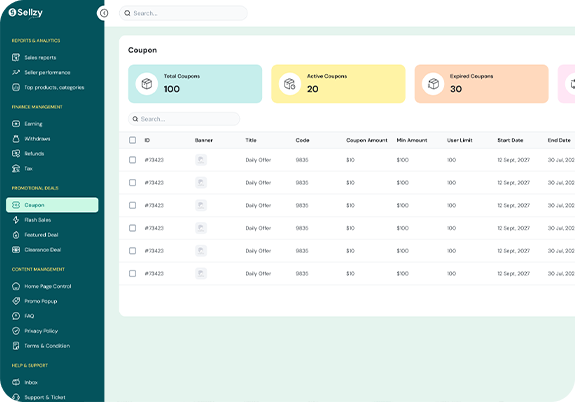Click the Coupon Amount column header
Screen dimensions: 575x402
[x=367, y=140]
